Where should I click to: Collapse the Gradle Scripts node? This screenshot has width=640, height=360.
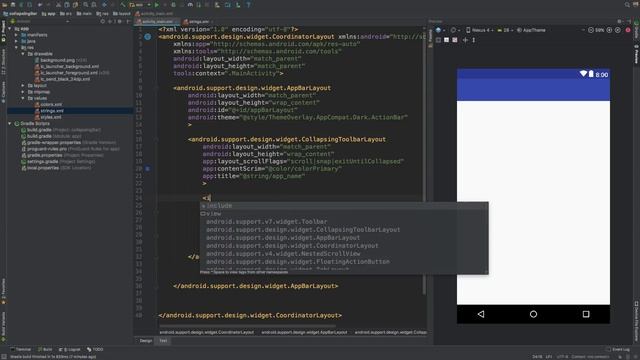[x=10, y=123]
